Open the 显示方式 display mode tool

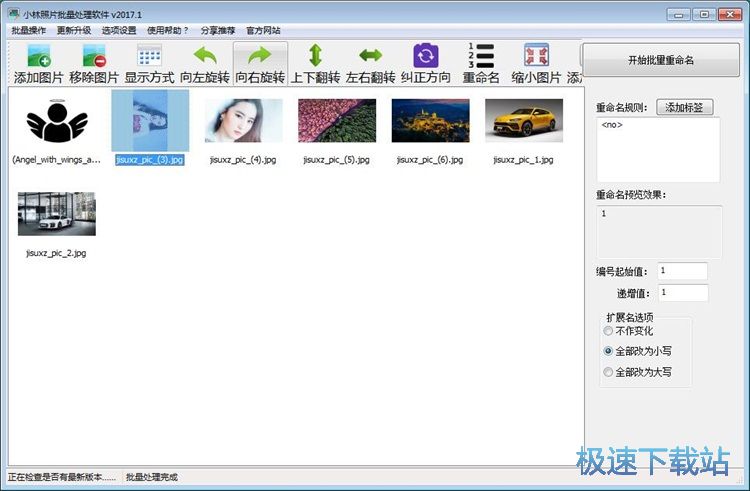149,56
